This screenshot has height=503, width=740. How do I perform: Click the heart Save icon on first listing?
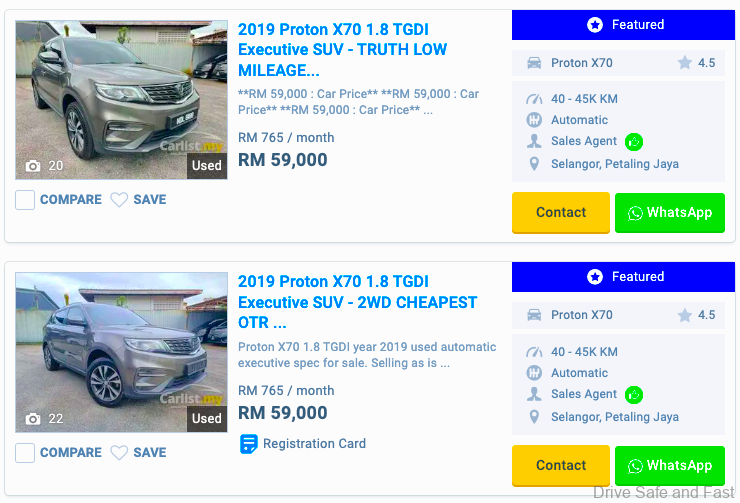(119, 200)
